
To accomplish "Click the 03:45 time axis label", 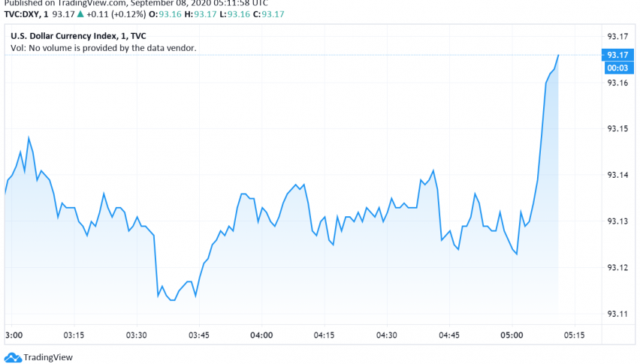I will pos(199,335).
